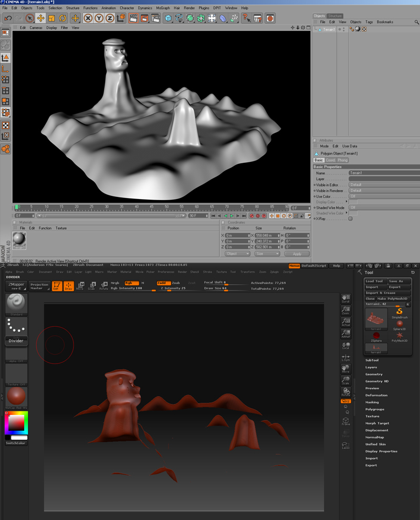Open the Size mode dropdown in Coordinates
Screen dimensions: 420x520
tap(267, 254)
